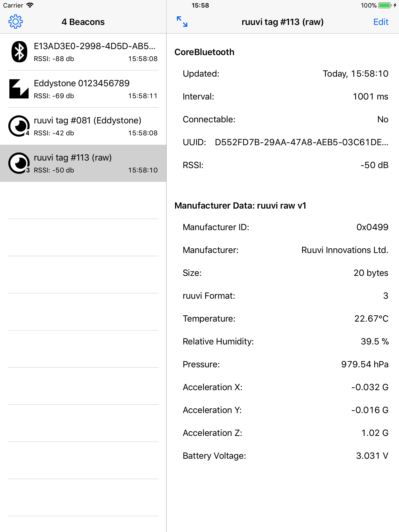
Task: Click the eye icon for ruuvi tag #113
Action: tap(19, 163)
